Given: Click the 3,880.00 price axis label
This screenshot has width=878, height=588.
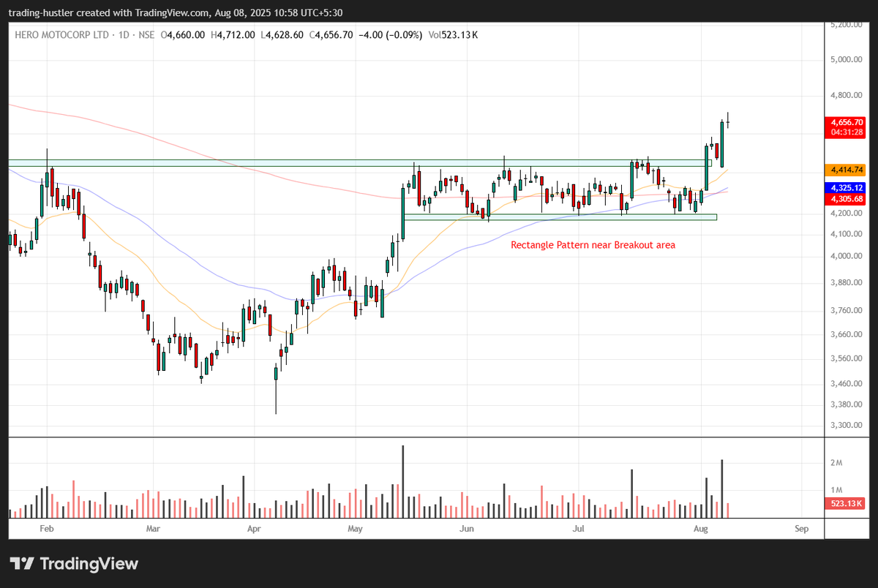Looking at the screenshot, I should [845, 282].
